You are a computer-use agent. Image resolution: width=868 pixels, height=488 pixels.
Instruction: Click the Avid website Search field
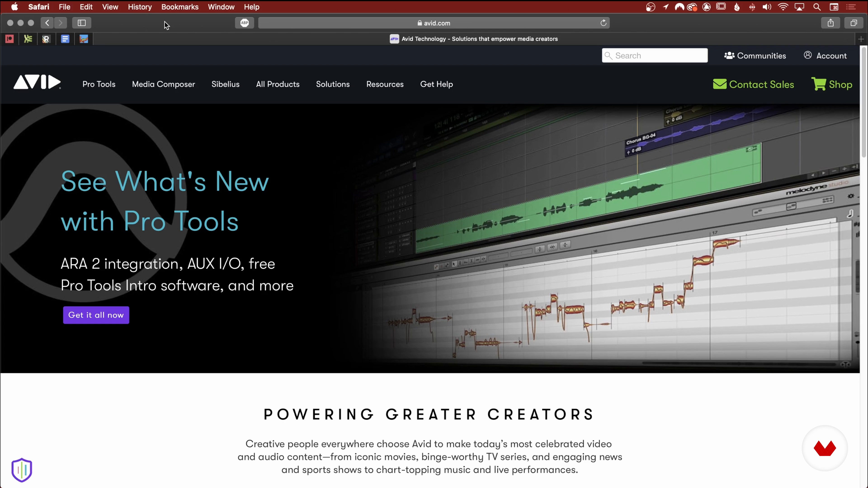pos(655,56)
